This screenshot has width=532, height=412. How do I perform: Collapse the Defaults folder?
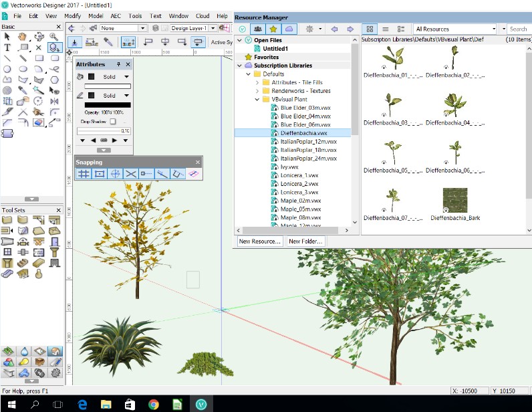pos(249,74)
